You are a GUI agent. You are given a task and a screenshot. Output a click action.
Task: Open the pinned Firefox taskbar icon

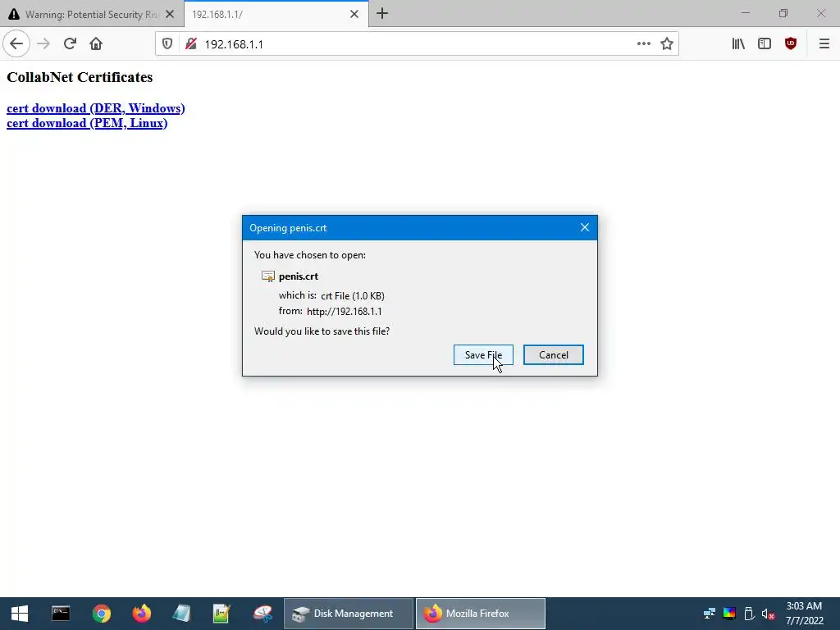tap(142, 614)
